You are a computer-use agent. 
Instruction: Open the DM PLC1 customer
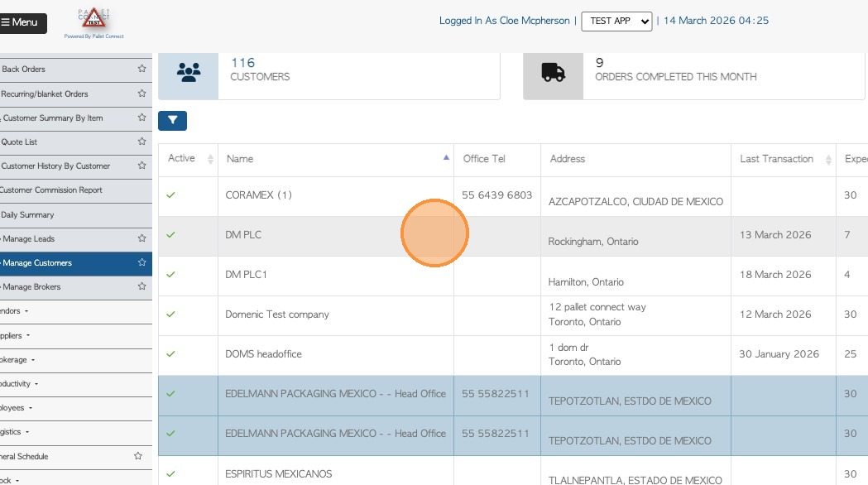pos(246,275)
